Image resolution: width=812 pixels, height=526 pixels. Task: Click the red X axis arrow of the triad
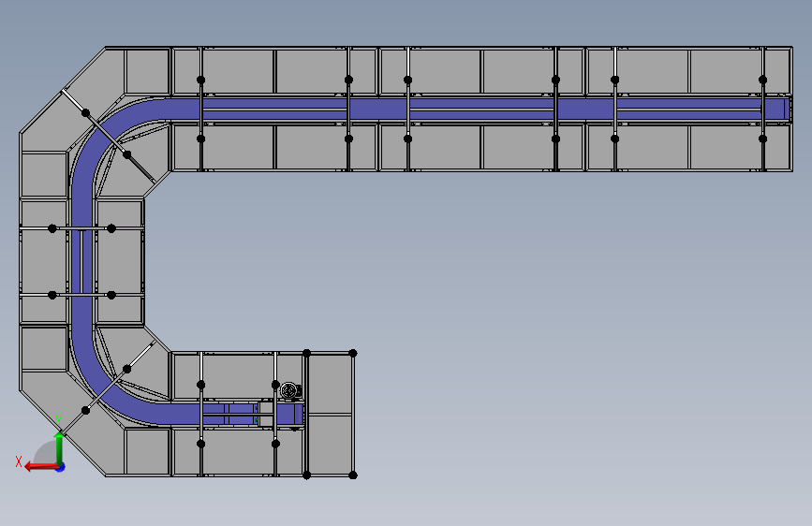coord(41,467)
